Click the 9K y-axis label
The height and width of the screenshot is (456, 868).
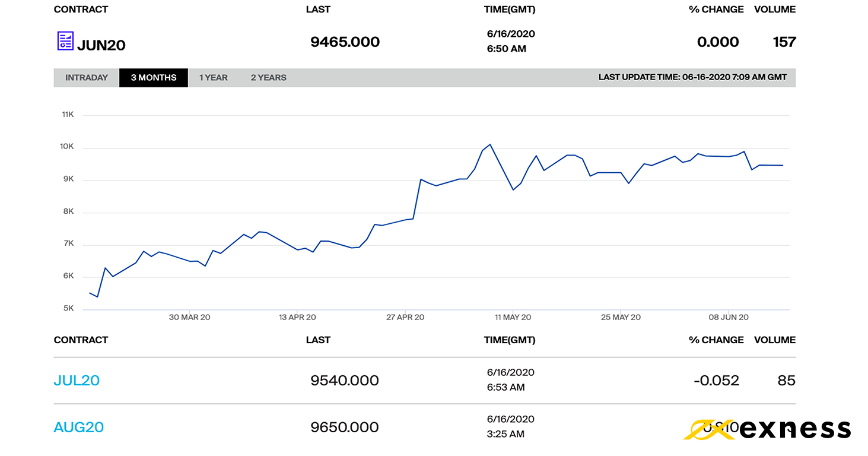[68, 179]
